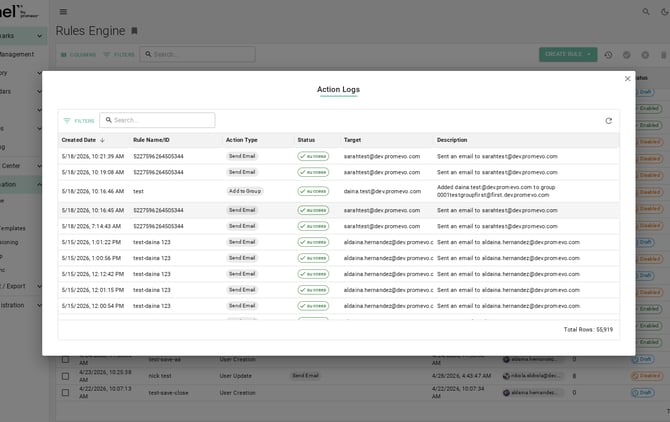This screenshot has height=422, width=670.
Task: Tick checkbox for test-save-close rule row
Action: point(65,393)
